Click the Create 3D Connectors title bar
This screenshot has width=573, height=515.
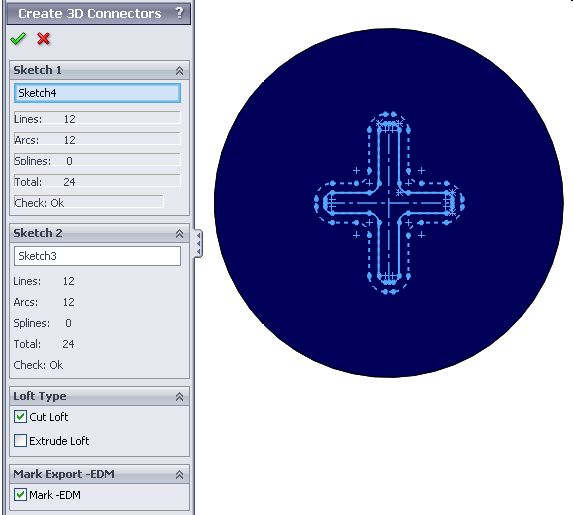tap(99, 13)
